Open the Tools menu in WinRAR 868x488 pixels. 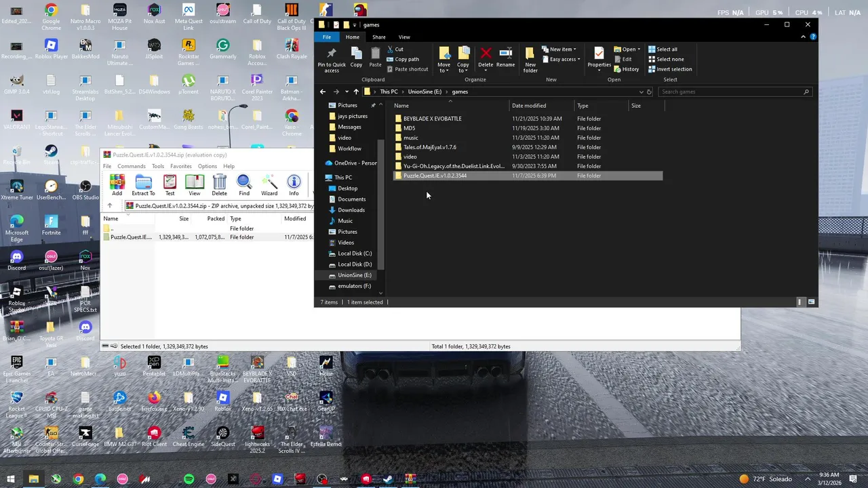[158, 166]
